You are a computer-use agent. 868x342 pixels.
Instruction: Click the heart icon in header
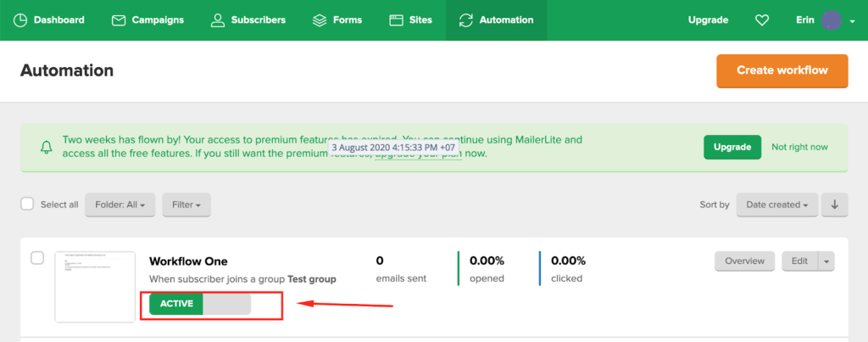tap(762, 20)
